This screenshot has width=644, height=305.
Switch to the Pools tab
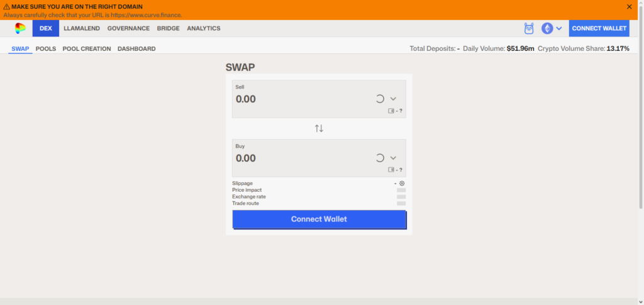[x=46, y=49]
